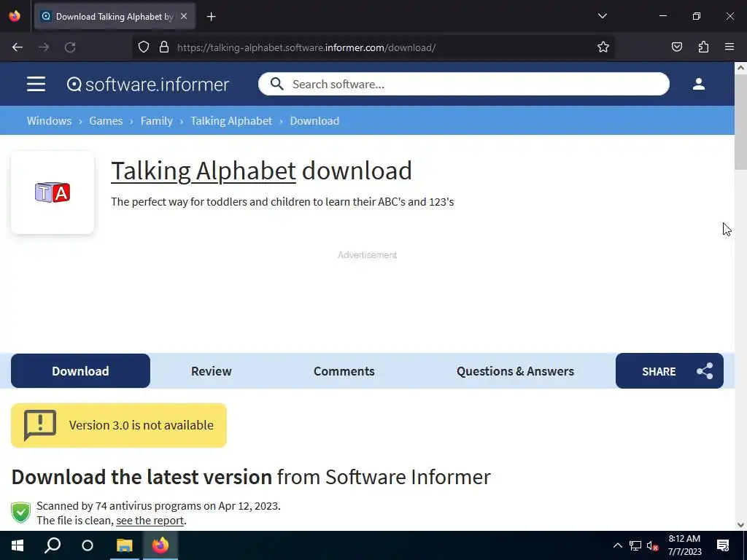Open Talking Alphabet breadcrumb link
The height and width of the screenshot is (560, 747).
[231, 121]
